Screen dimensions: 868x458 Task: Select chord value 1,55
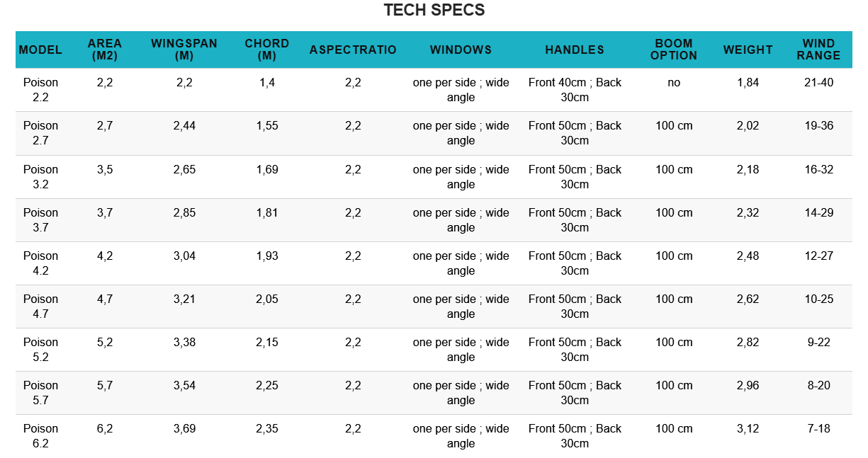point(267,125)
